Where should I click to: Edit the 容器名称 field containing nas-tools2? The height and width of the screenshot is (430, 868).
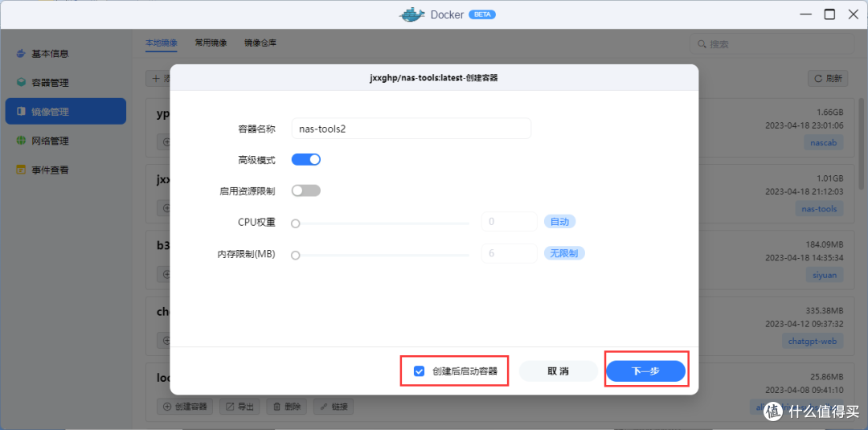tap(411, 129)
